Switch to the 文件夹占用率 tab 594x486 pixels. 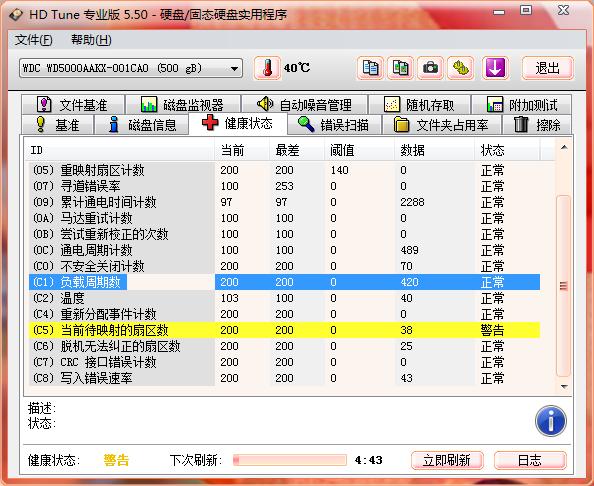coord(442,125)
